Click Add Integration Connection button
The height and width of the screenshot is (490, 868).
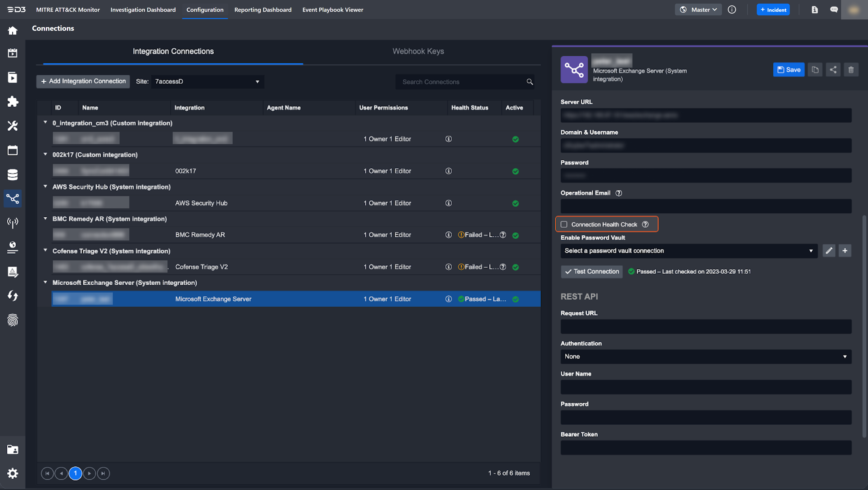(83, 81)
